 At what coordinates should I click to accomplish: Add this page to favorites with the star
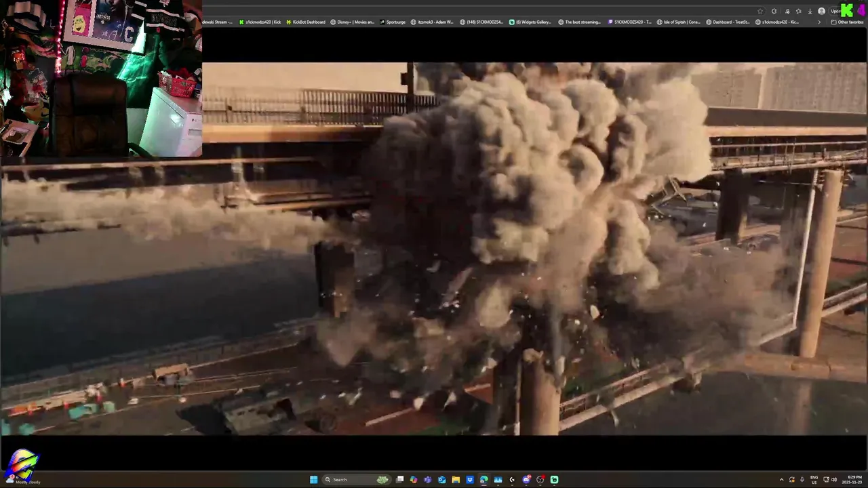[760, 12]
